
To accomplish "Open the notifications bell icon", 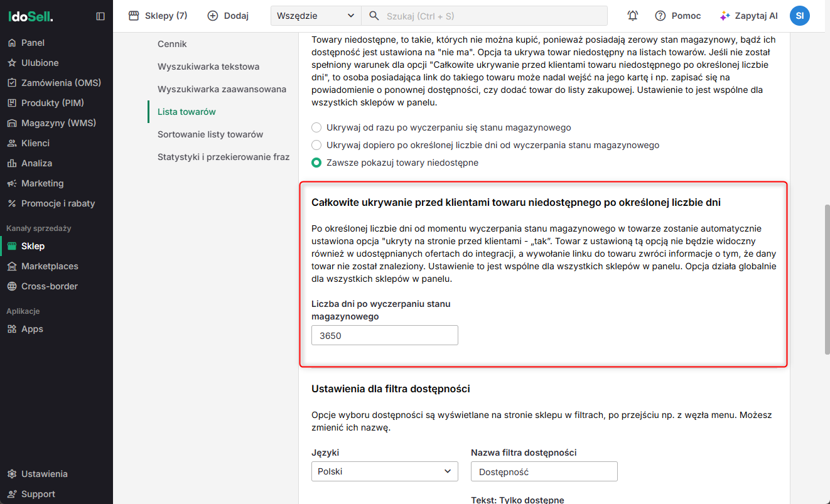I will point(633,16).
